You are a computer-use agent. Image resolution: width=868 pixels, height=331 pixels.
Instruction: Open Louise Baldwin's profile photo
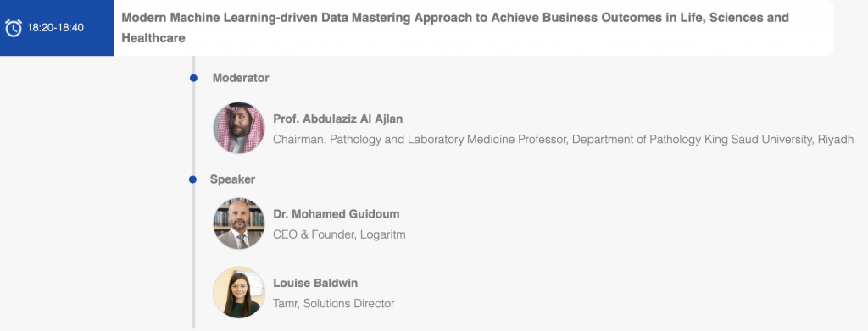point(239,292)
